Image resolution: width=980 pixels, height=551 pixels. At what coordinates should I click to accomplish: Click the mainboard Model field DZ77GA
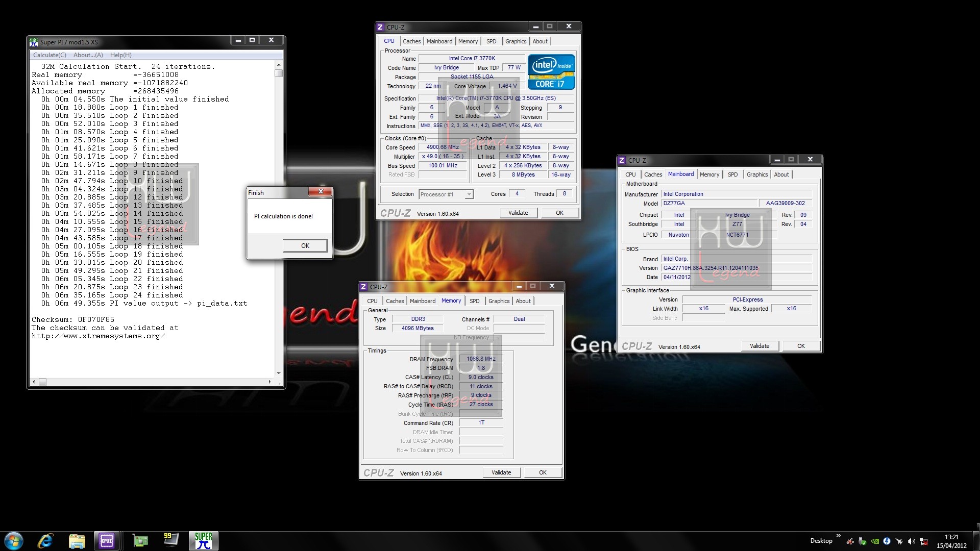point(709,203)
